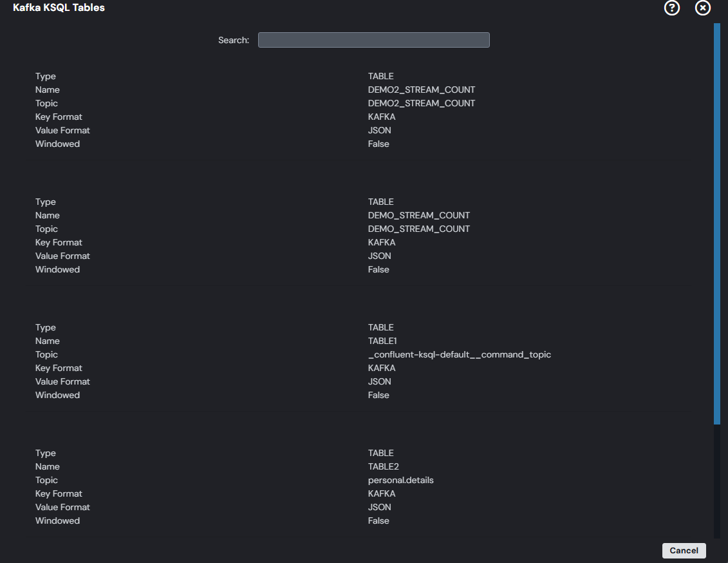Click scrollbar track below the blue thumb
The height and width of the screenshot is (563, 728).
click(x=717, y=480)
